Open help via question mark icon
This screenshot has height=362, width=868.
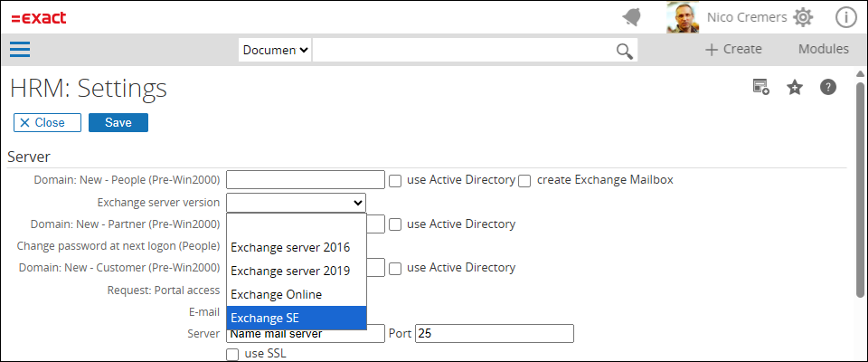click(x=827, y=87)
